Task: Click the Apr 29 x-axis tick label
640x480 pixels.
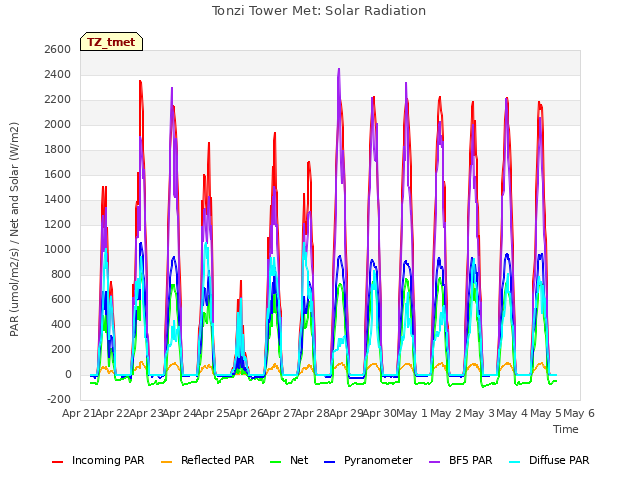Action: click(346, 413)
